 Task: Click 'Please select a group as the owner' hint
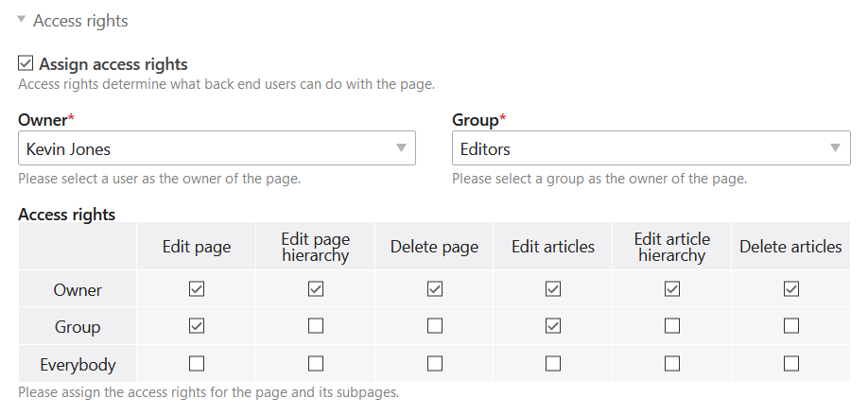(x=599, y=179)
